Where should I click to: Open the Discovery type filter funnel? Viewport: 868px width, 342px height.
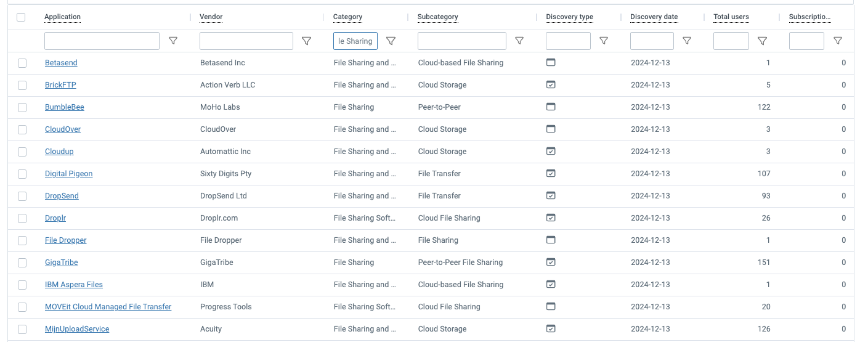pyautogui.click(x=604, y=41)
